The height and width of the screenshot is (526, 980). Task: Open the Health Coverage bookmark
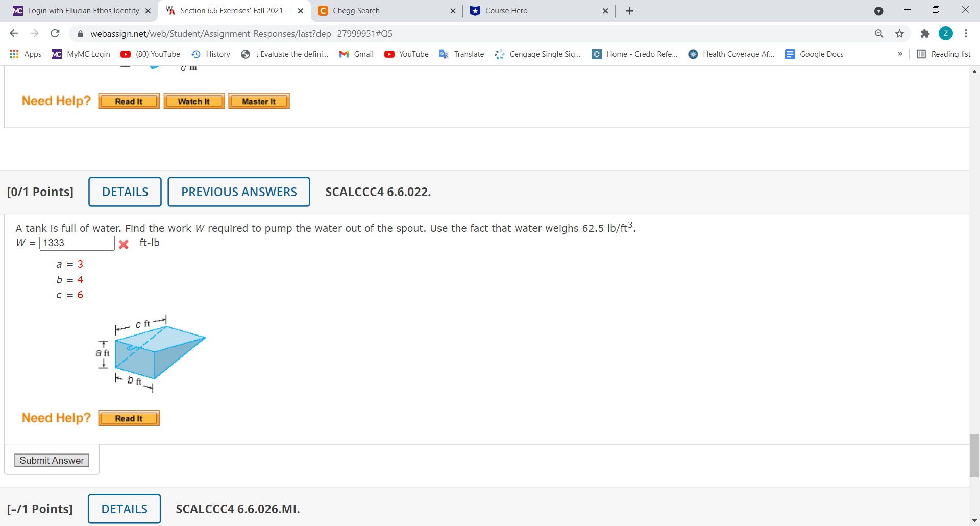tap(730, 54)
